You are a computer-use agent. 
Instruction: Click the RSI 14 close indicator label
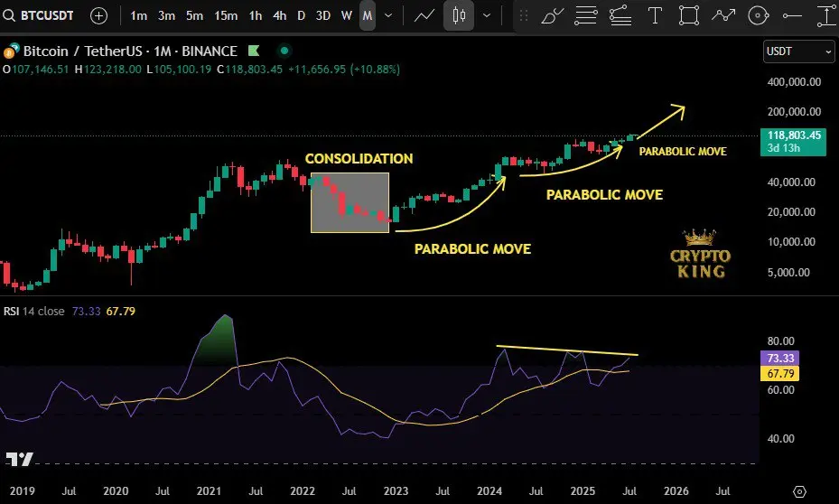[34, 312]
